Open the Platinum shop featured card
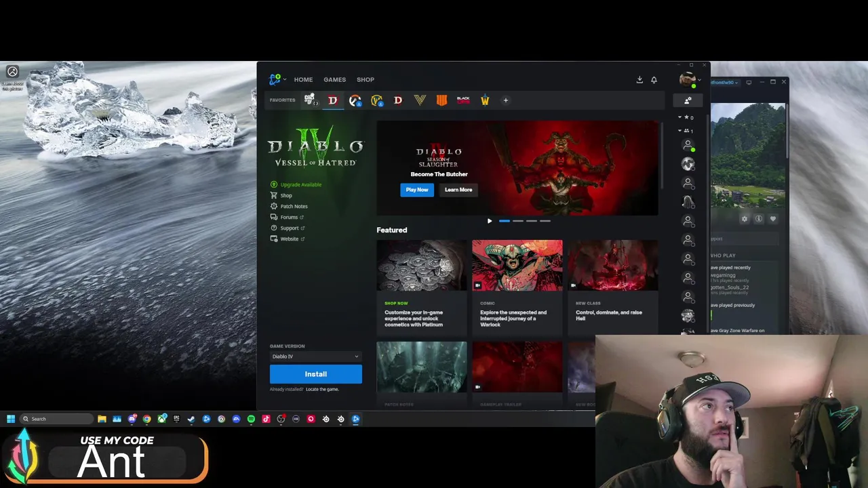 click(x=422, y=287)
